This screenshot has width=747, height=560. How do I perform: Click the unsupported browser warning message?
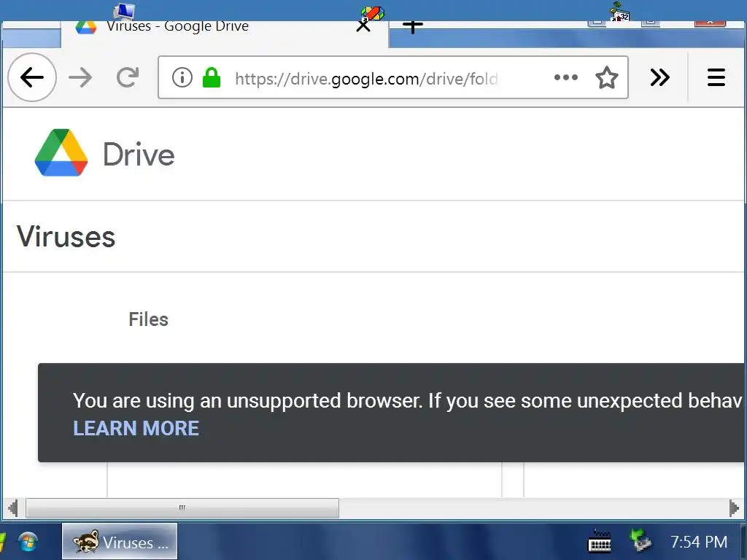(408, 400)
